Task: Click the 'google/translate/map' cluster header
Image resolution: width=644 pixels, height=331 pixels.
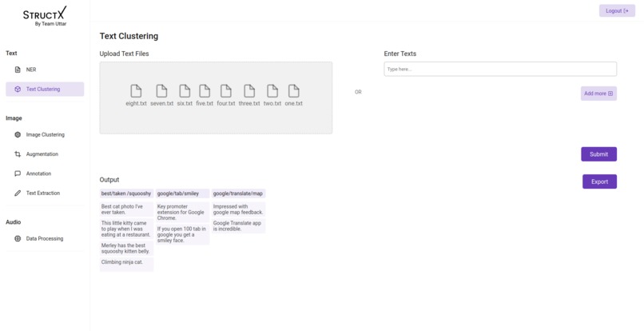Action: (238, 193)
